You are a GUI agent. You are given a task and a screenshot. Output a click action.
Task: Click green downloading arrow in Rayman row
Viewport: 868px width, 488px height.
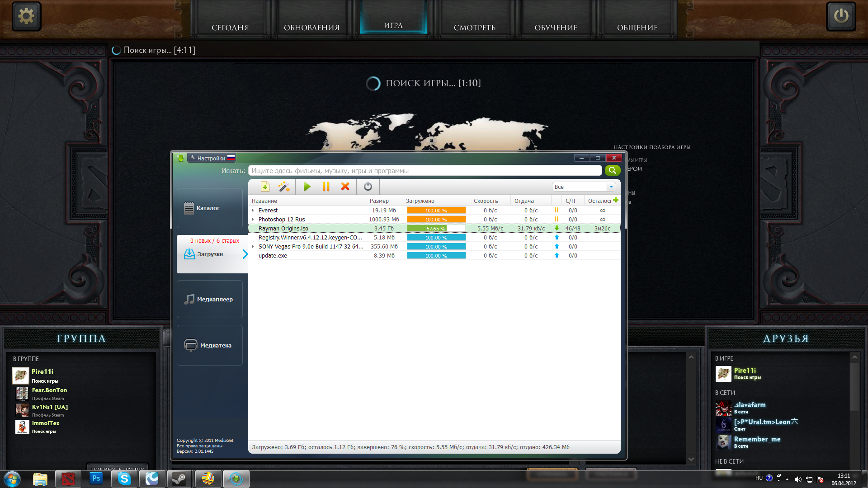click(x=557, y=228)
